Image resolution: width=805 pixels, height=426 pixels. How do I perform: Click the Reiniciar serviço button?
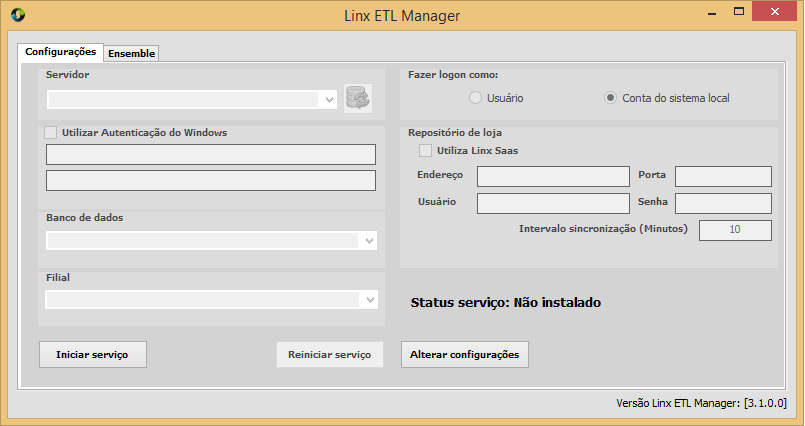coord(330,355)
